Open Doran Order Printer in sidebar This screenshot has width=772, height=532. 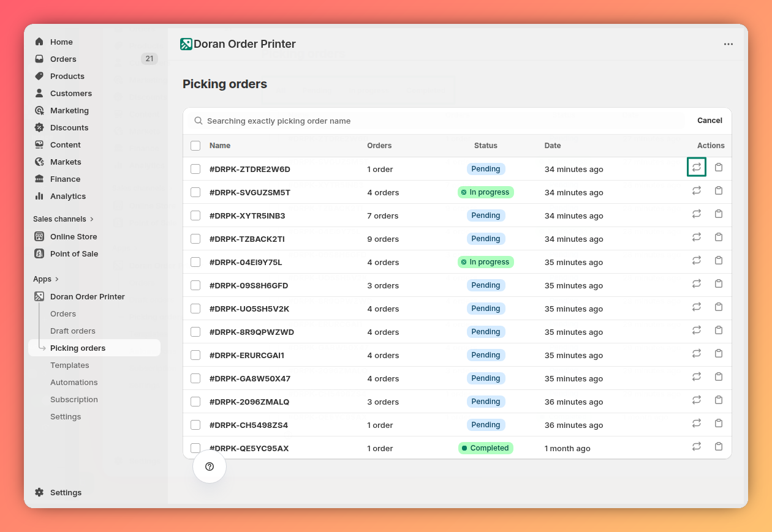[88, 296]
